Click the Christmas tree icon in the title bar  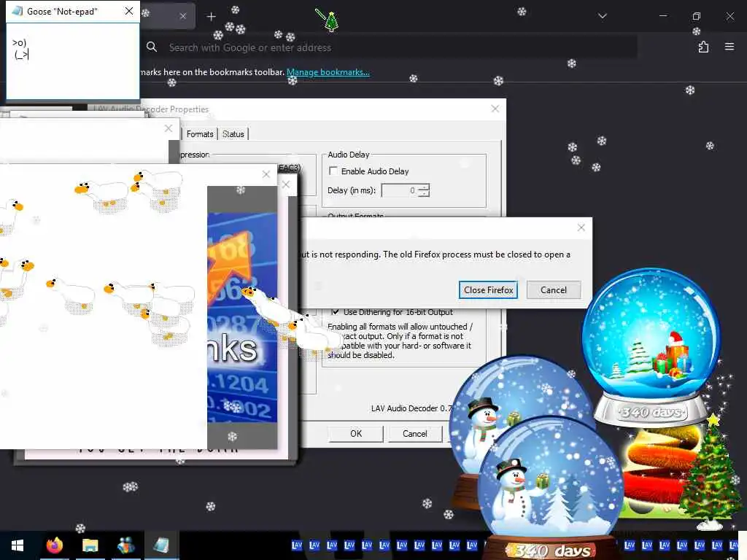331,21
